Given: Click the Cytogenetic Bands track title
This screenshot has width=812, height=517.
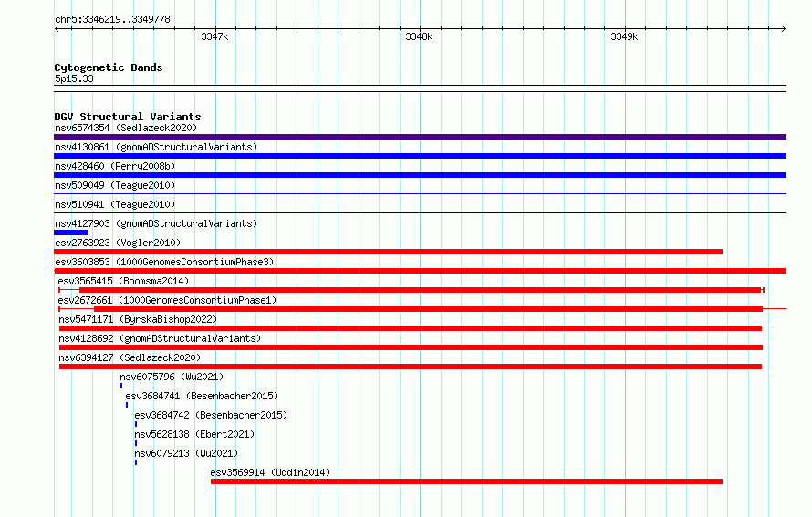Looking at the screenshot, I should [109, 67].
